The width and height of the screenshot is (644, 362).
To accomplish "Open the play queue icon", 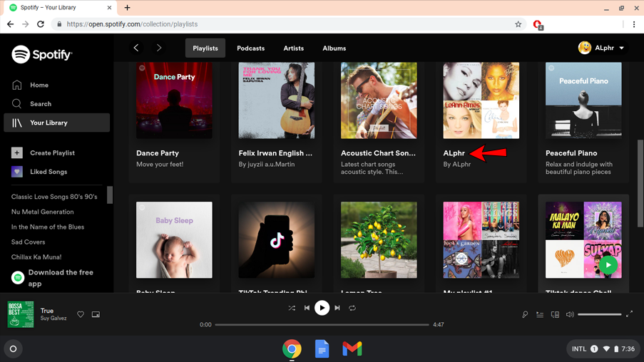I will [x=540, y=314].
